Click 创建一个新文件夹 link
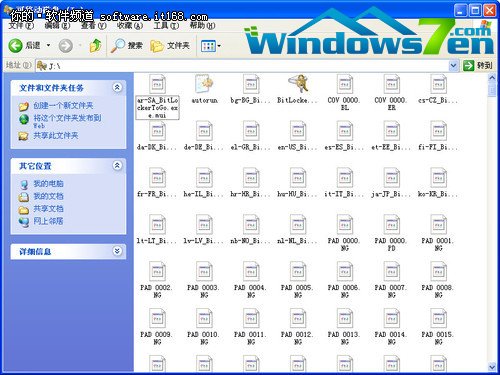This screenshot has width=500, height=375. point(63,106)
